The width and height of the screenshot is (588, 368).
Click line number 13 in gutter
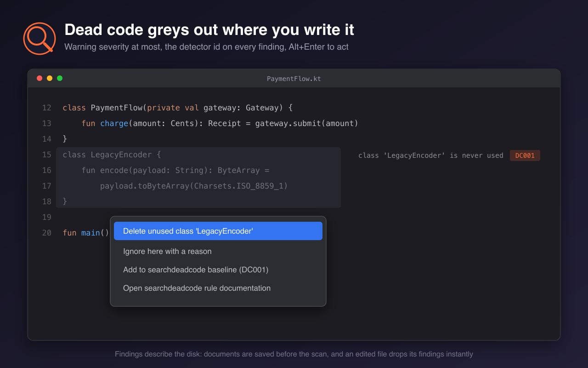[x=46, y=123]
